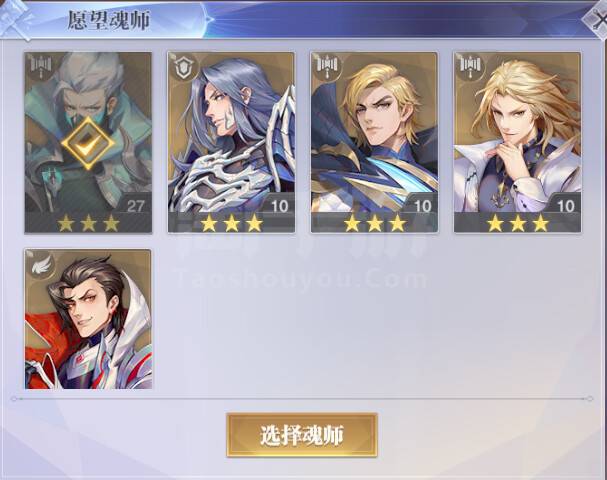Click the level 10 badge on the long blonde hero
Viewport: 607px width, 480px height.
(565, 206)
